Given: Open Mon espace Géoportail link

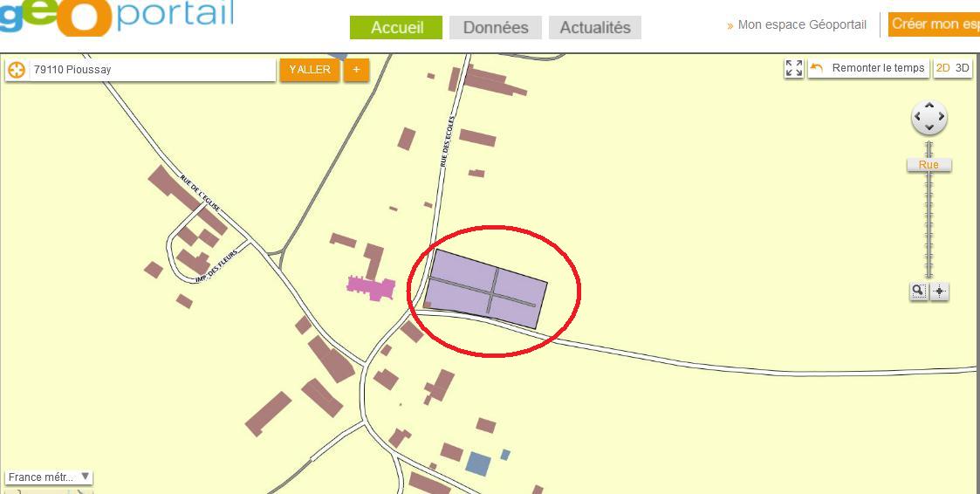Looking at the screenshot, I should point(802,25).
